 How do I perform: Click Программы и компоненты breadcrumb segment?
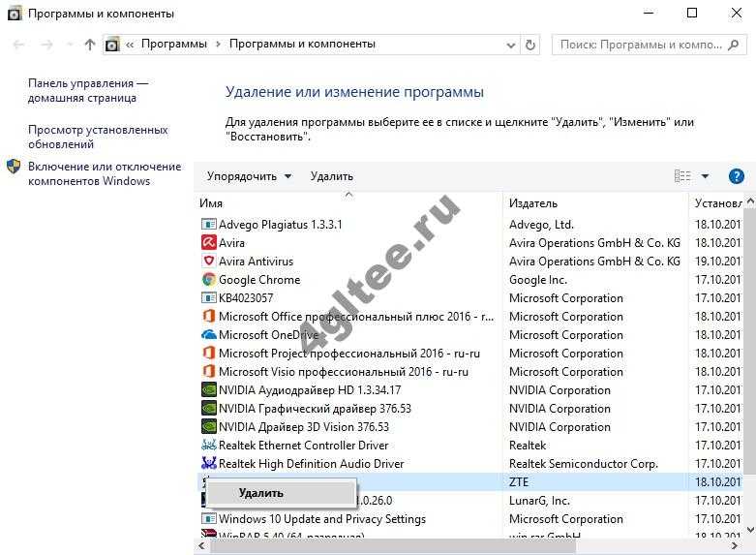[302, 44]
